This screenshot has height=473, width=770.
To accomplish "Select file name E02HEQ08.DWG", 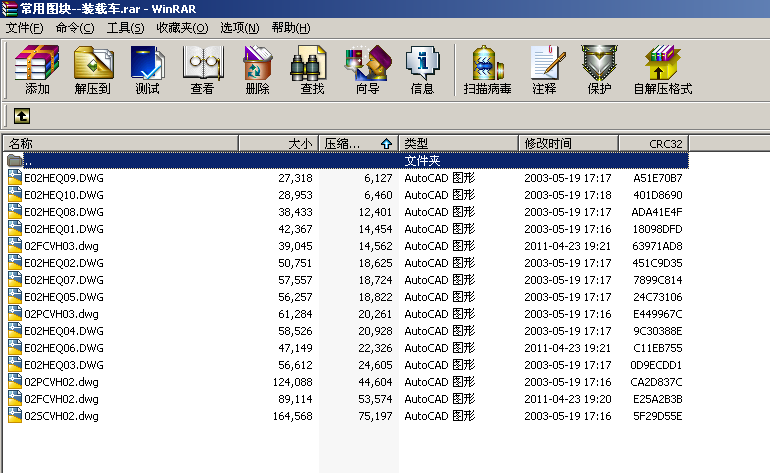I will (64, 212).
